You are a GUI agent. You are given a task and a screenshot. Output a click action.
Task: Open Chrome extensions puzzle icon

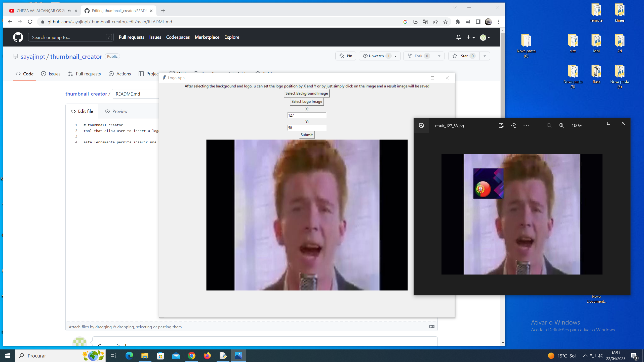coord(458,22)
